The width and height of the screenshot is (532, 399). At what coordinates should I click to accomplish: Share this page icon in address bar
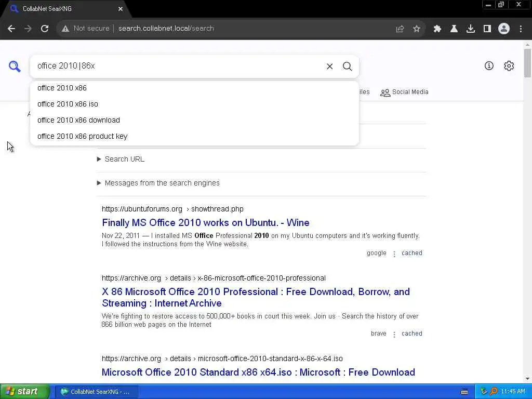(x=400, y=29)
